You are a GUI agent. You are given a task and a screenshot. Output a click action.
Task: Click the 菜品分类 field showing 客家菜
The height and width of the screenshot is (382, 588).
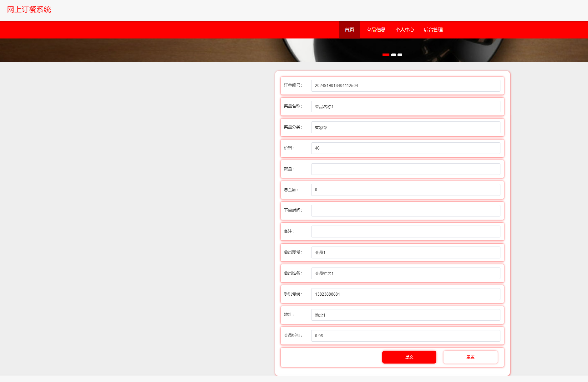(x=405, y=128)
